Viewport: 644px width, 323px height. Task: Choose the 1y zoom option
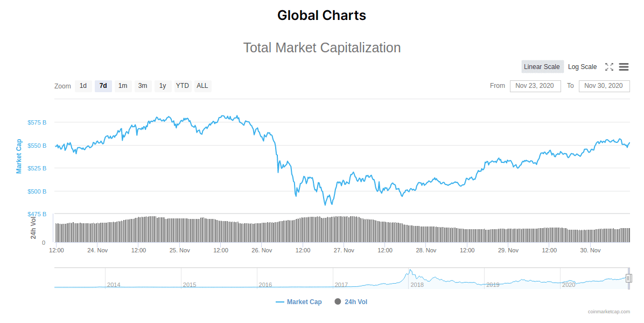tap(163, 86)
